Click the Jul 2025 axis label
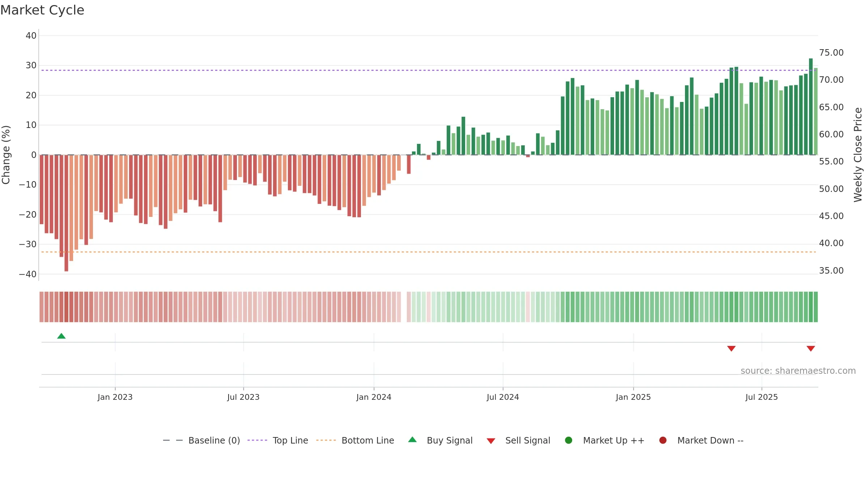The image size is (868, 488). (x=762, y=397)
